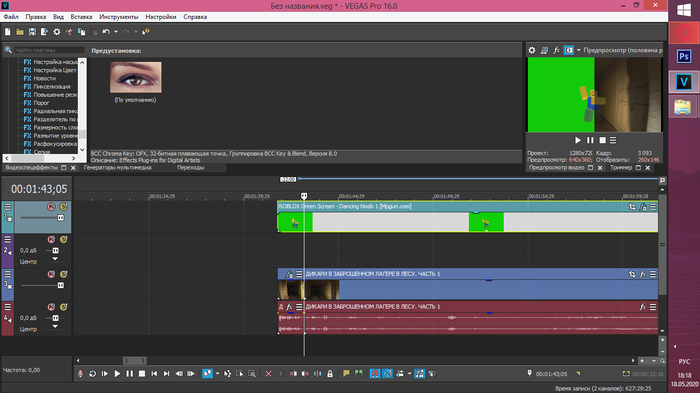The image size is (700, 393).
Task: Choose the default eye preset thumbnail
Action: point(136,77)
